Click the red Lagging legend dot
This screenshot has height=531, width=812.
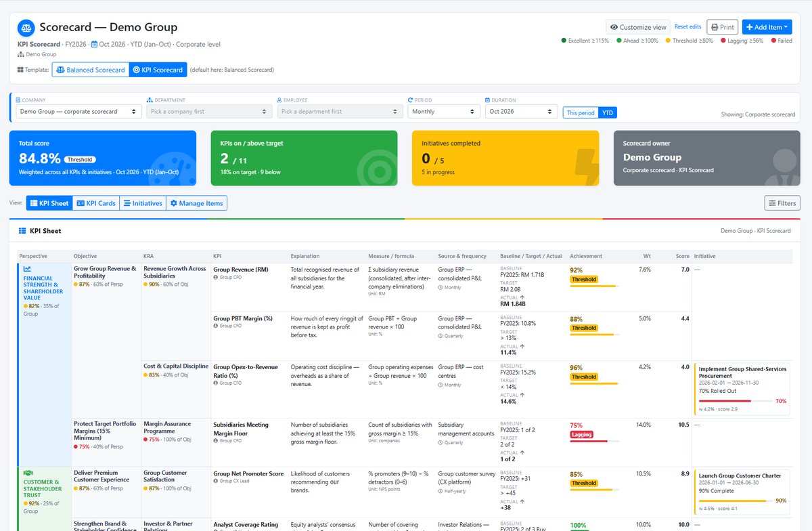(723, 41)
